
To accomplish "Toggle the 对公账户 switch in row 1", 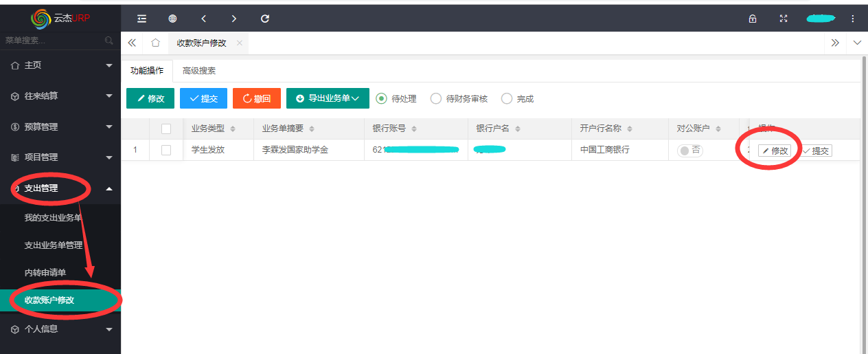I will click(x=689, y=150).
